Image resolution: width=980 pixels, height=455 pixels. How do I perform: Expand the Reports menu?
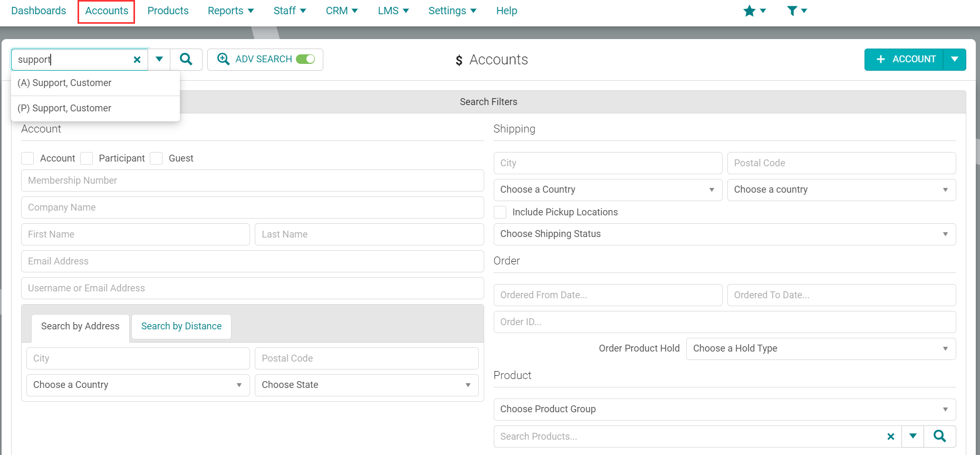pos(230,11)
